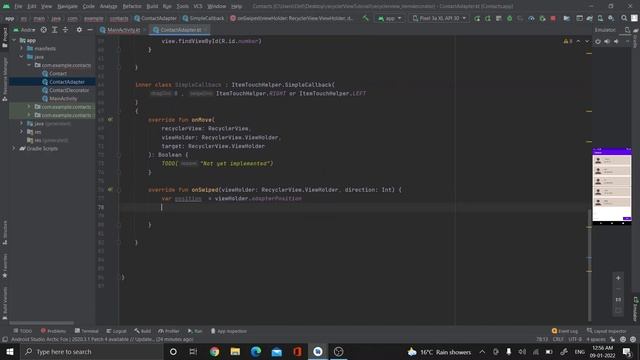The height and width of the screenshot is (360, 640).
Task: Click Apply Changes and Restart Activity icon
Action: coord(488,18)
